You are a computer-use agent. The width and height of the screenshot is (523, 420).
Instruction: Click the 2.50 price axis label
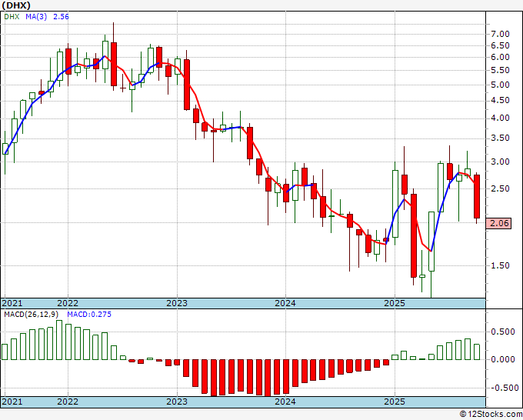[x=500, y=188]
